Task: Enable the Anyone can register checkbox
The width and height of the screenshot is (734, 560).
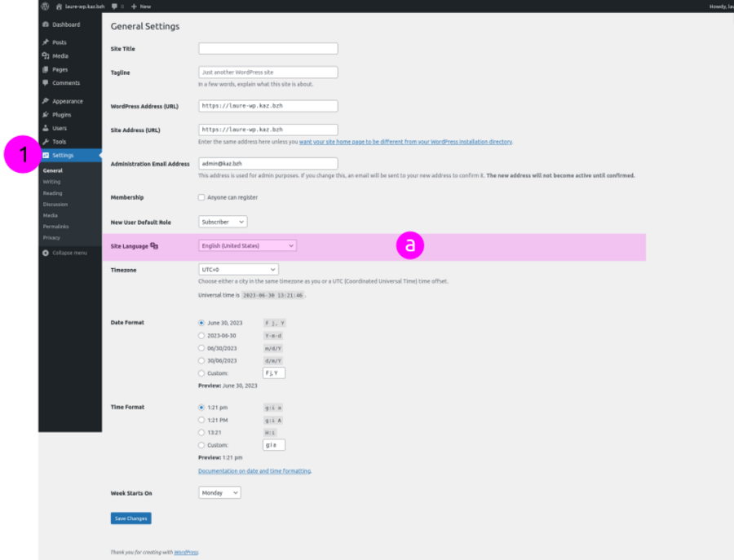Action: [x=200, y=196]
